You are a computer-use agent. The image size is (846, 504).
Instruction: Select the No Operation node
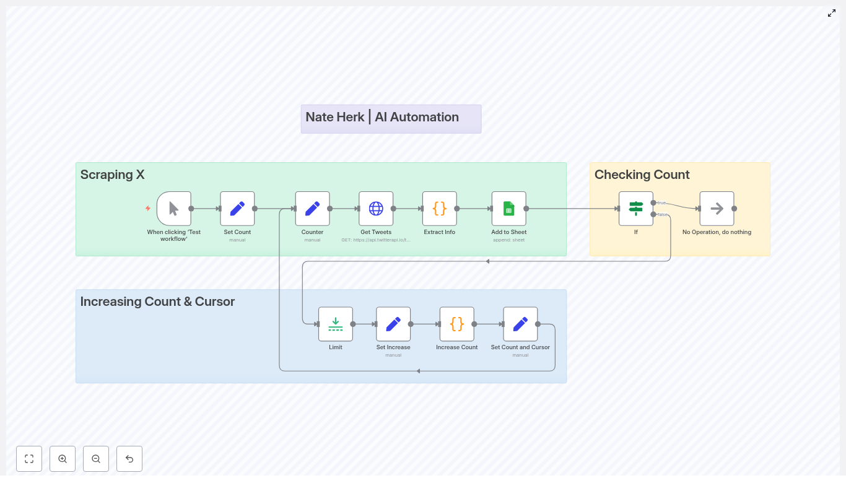pos(717,209)
